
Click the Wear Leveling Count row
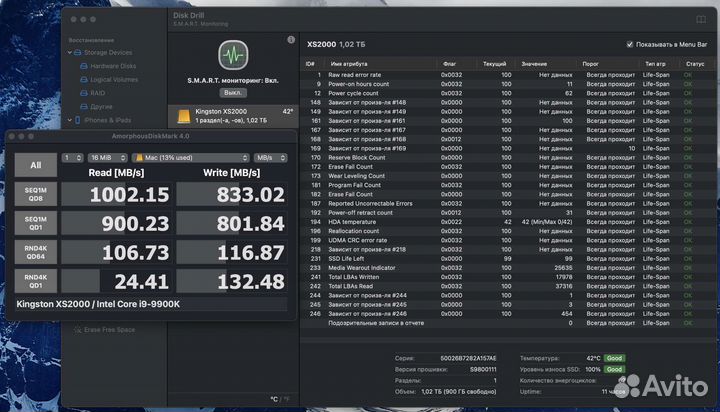tap(507, 176)
